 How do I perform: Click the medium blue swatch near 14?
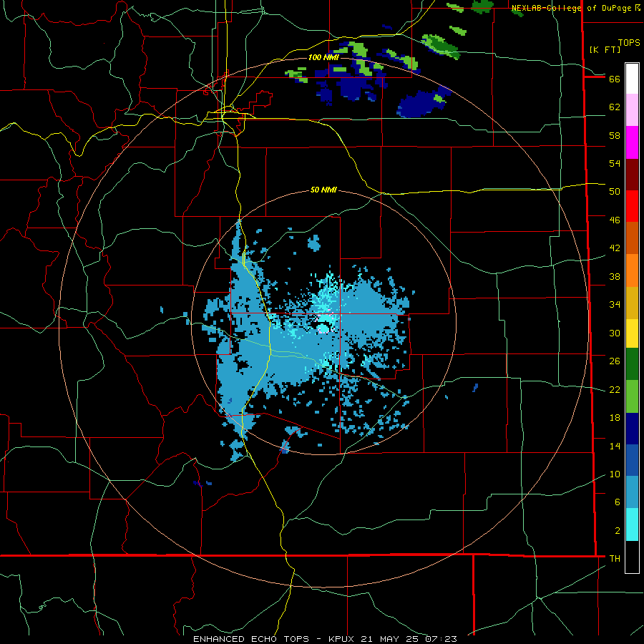(632, 460)
